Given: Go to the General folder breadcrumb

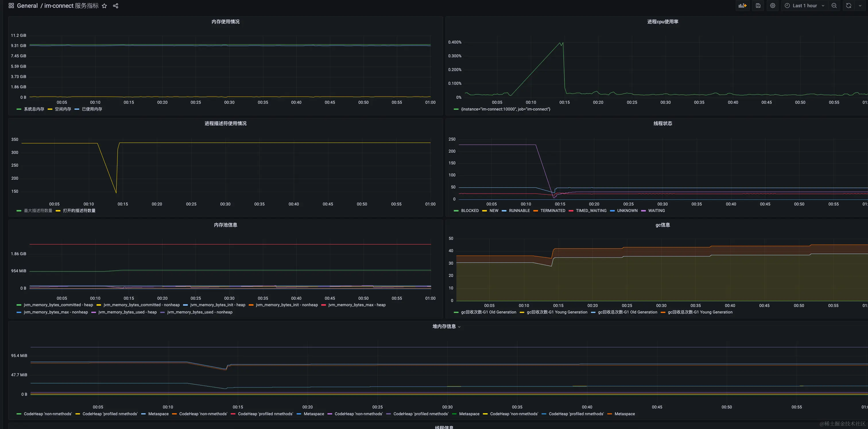Looking at the screenshot, I should (x=27, y=6).
